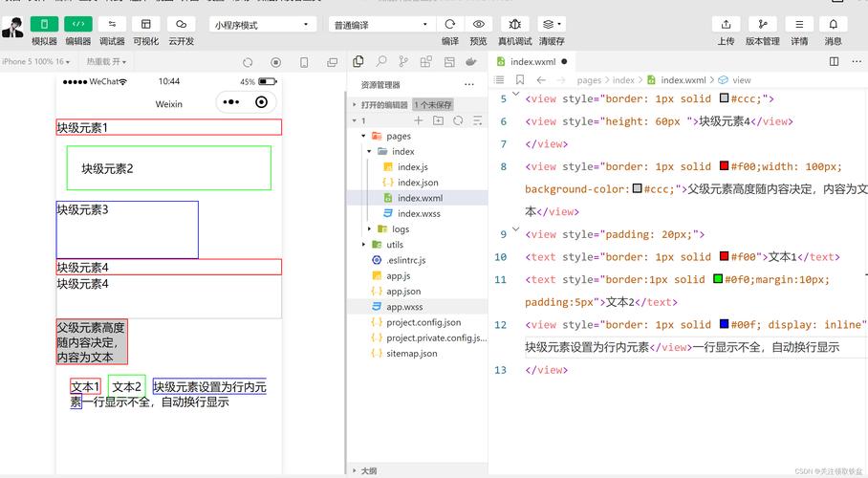Expand the logs folder in tree
The image size is (868, 478).
370,229
